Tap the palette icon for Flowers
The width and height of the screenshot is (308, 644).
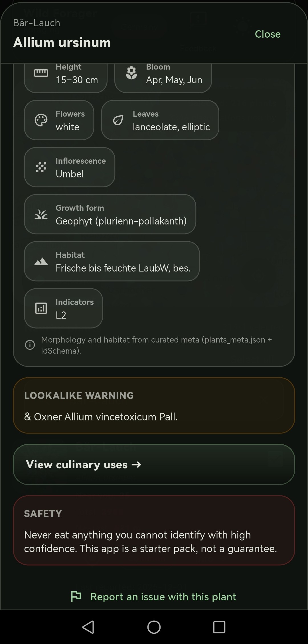pos(41,120)
